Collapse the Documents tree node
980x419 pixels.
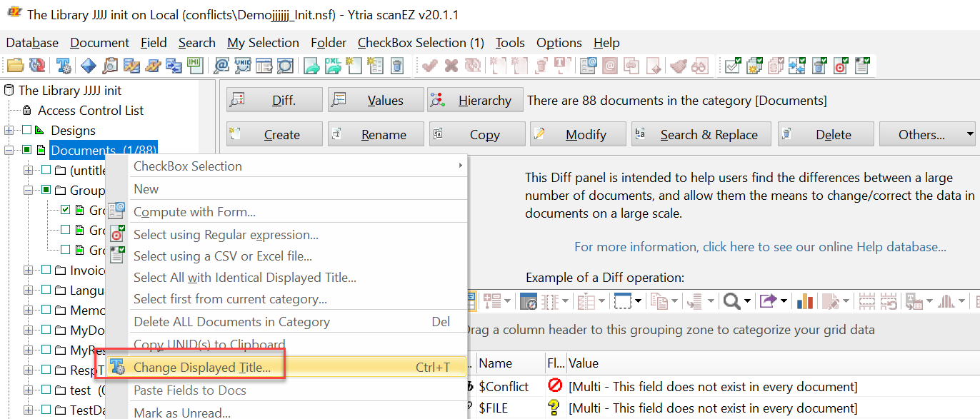coord(9,151)
